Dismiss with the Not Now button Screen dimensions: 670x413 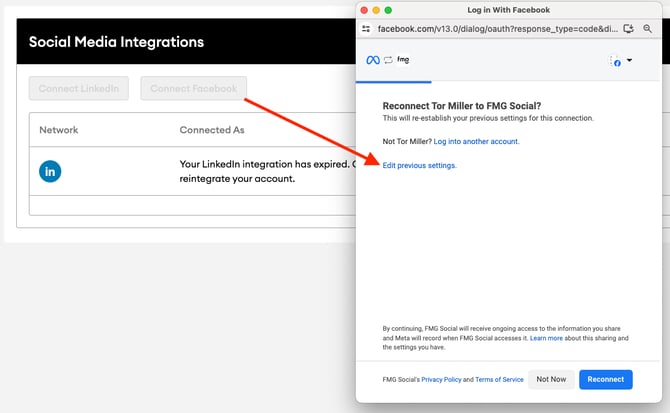pos(551,379)
